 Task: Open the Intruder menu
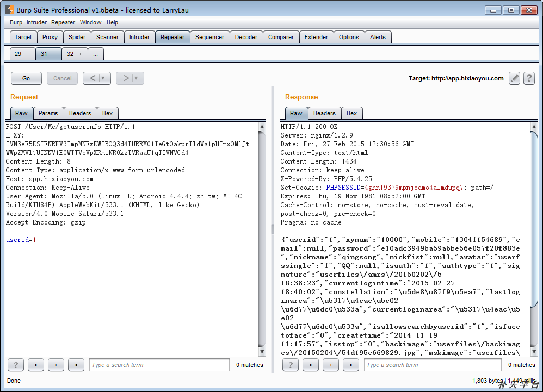pos(36,22)
